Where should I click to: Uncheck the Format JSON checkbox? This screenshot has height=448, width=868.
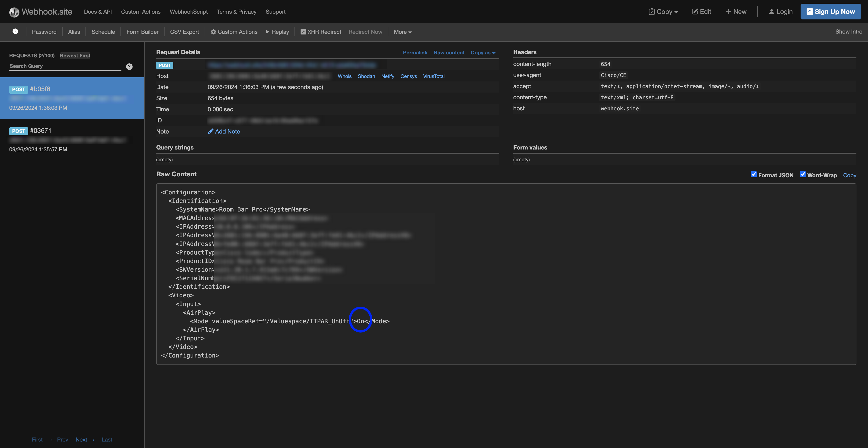(754, 174)
